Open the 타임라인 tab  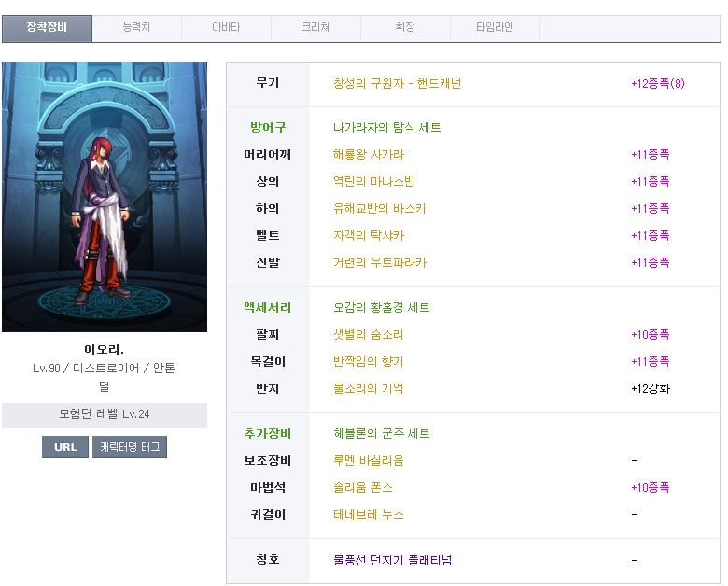495,28
